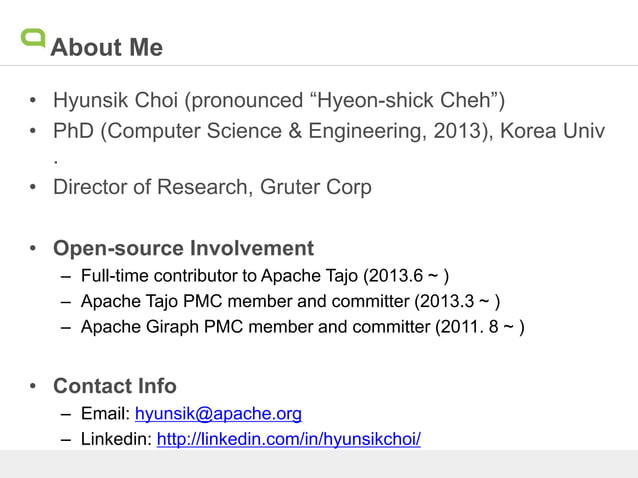Click the green logo icon beside the title
The image size is (638, 478).
click(33, 38)
